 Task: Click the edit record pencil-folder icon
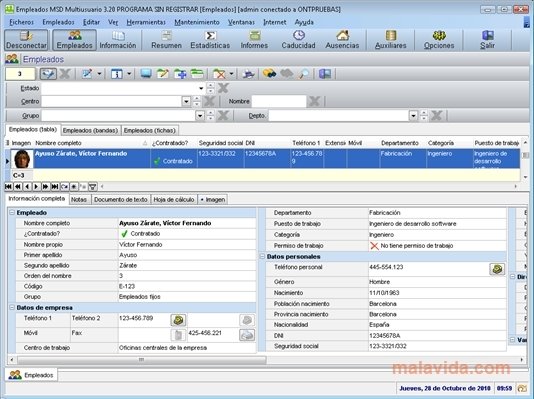coord(163,74)
